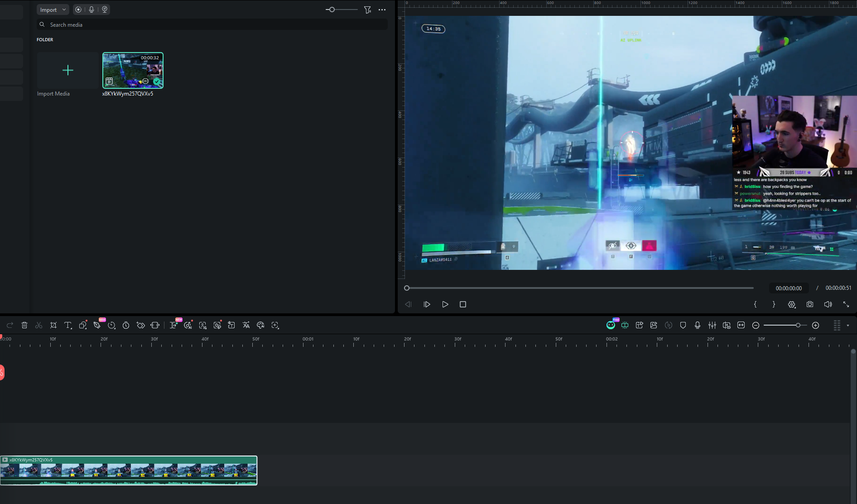Select the x8KYkWym257QVXv5 clip on timeline

coord(129,470)
